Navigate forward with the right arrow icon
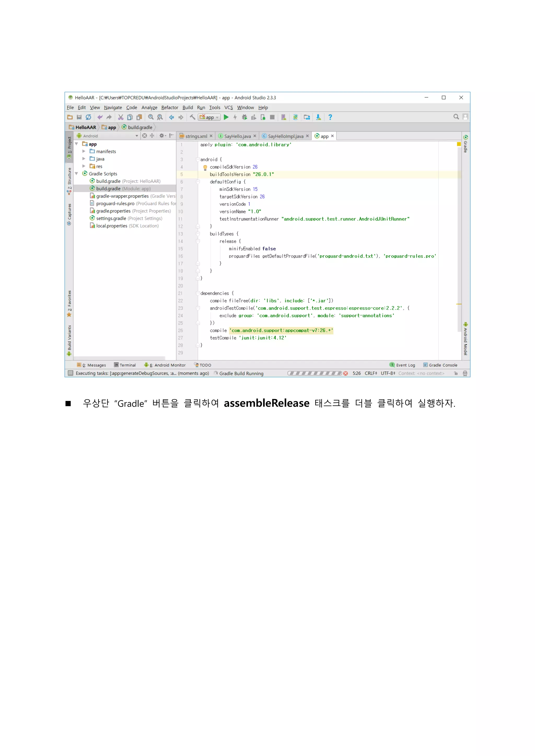535x756 pixels. pyautogui.click(x=181, y=117)
